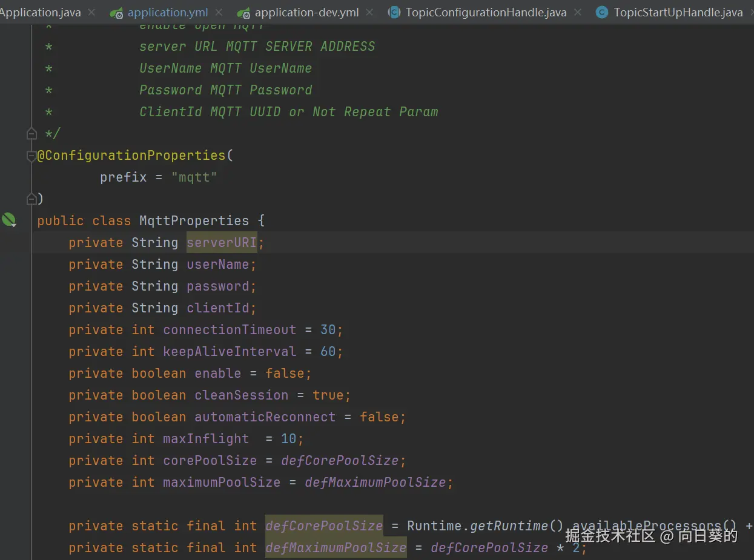Click defCorePoolSize assigned to corePoolSize
754x560 pixels.
click(x=340, y=461)
